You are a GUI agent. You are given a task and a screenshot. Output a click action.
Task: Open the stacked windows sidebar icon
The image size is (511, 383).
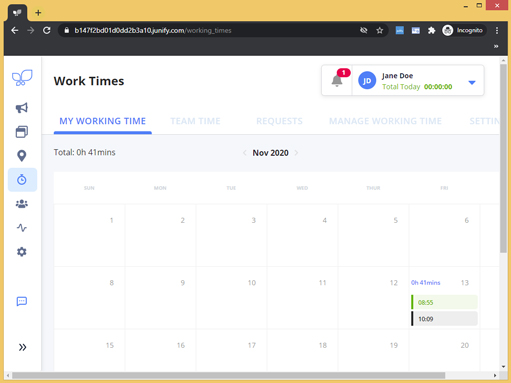pos(22,132)
